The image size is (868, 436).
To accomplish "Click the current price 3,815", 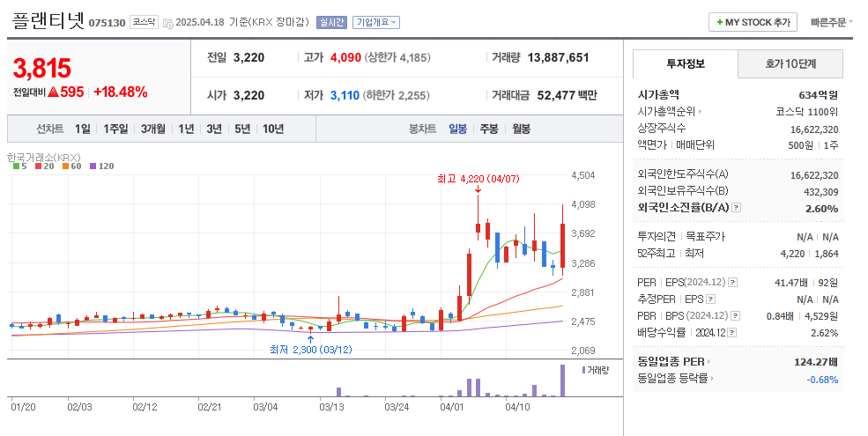I will click(42, 69).
